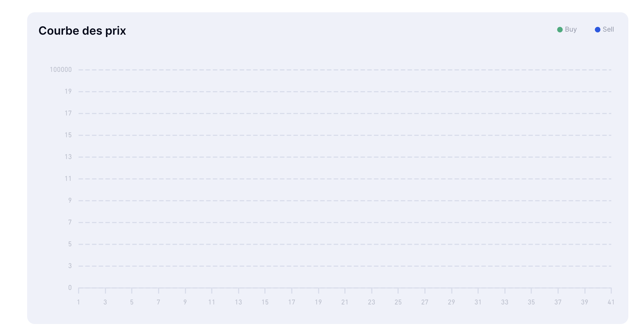The height and width of the screenshot is (331, 644).
Task: Click the x-axis label 21
Action: 345,302
